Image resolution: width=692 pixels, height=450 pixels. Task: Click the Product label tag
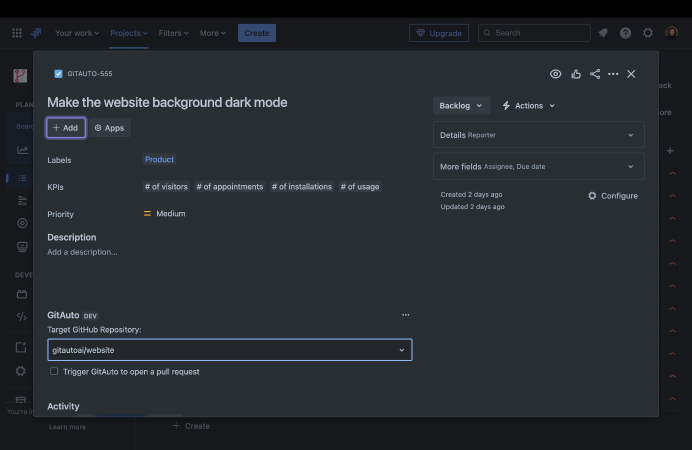point(159,159)
